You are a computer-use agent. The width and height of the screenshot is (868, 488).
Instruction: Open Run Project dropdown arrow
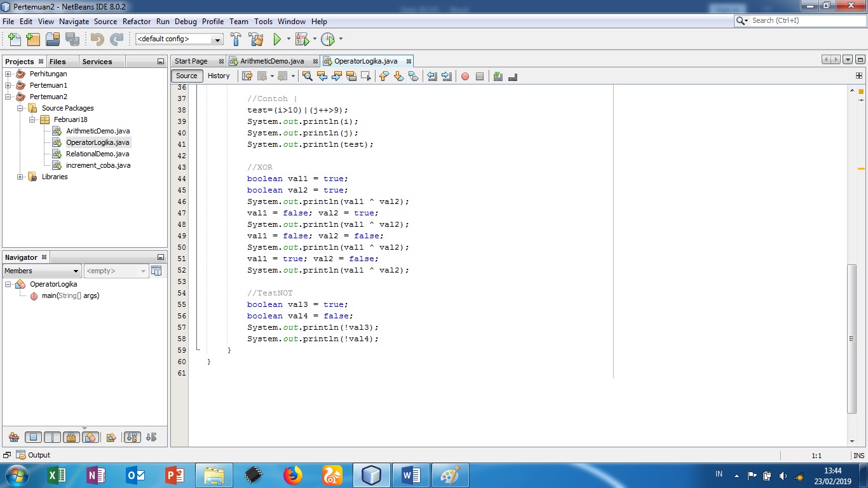(x=288, y=39)
